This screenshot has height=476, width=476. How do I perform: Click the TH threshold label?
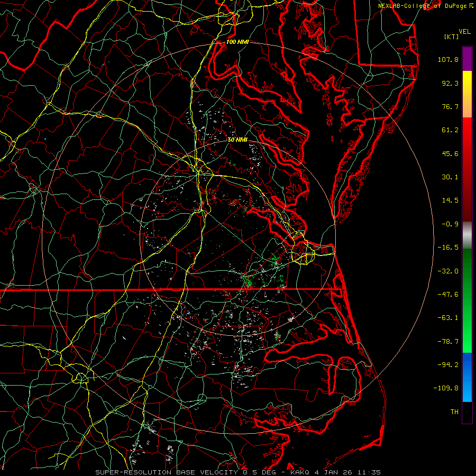(454, 412)
